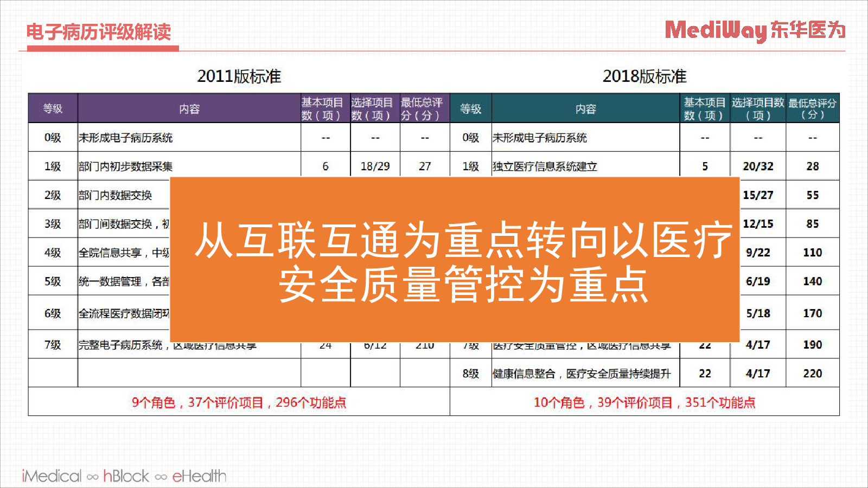Select "0级" in the 2011 table

[53, 138]
